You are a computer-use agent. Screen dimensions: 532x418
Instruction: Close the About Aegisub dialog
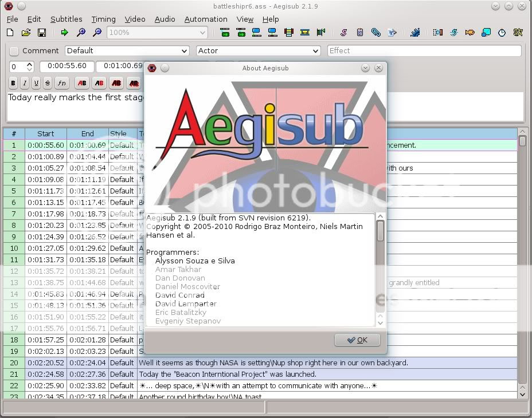coord(378,68)
